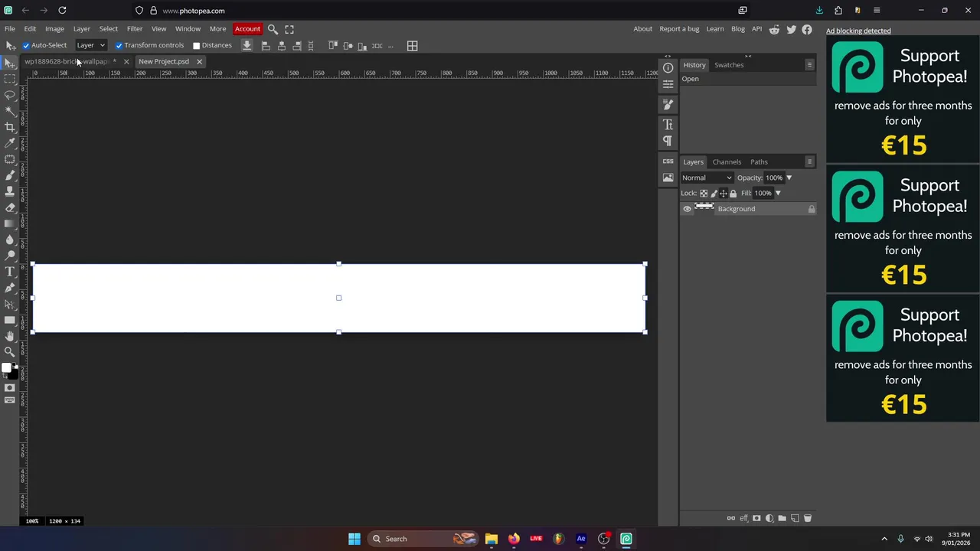This screenshot has height=551, width=980.
Task: Open the Image menu
Action: (54, 29)
